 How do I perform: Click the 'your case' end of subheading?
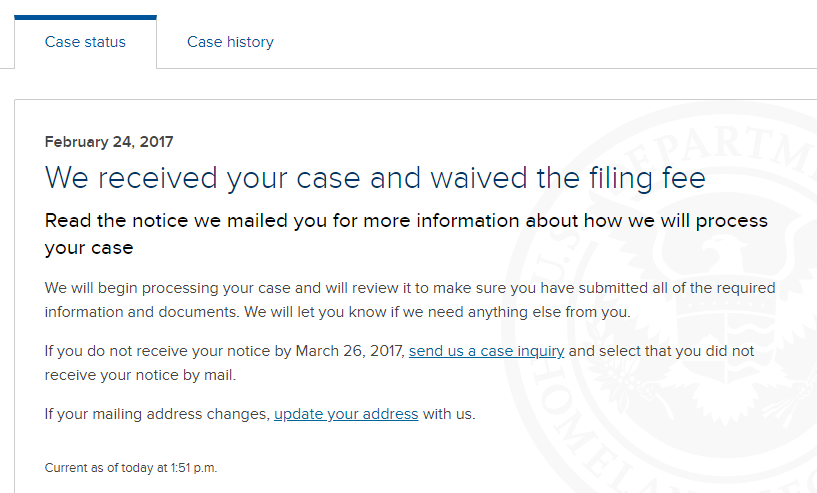(89, 248)
